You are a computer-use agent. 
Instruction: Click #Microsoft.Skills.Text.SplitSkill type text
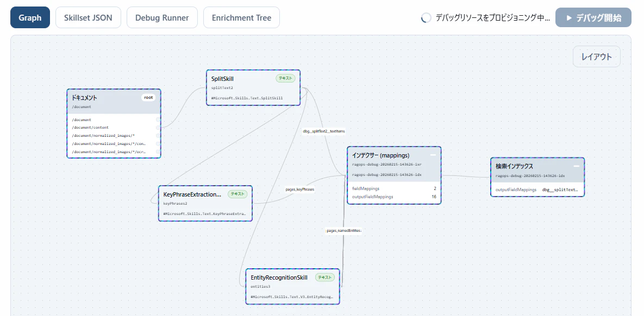click(x=247, y=98)
